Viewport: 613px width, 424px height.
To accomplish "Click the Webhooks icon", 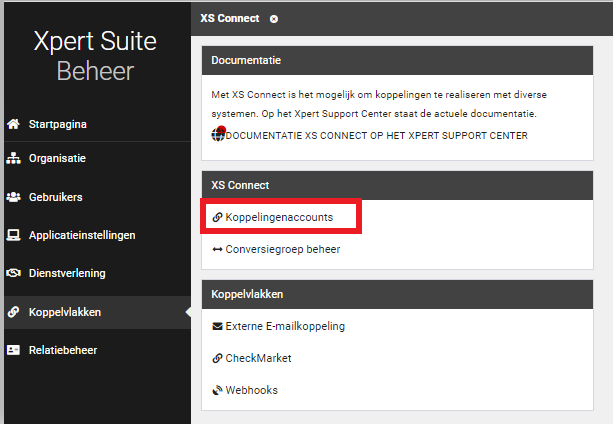I will [x=217, y=390].
